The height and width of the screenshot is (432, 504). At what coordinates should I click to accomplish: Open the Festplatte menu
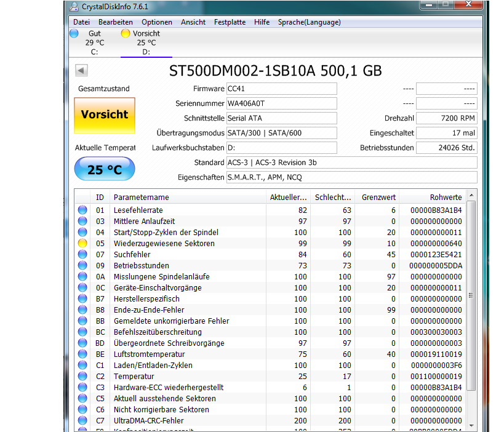coord(230,22)
